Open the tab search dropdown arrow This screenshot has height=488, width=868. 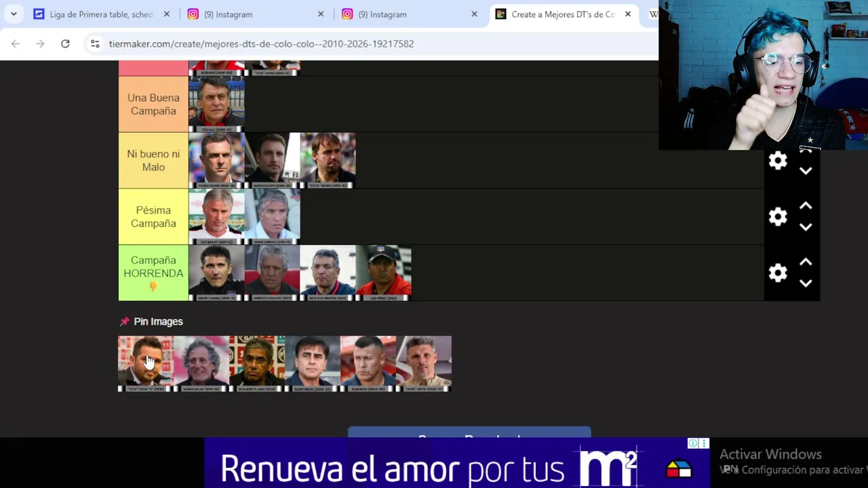(14, 14)
